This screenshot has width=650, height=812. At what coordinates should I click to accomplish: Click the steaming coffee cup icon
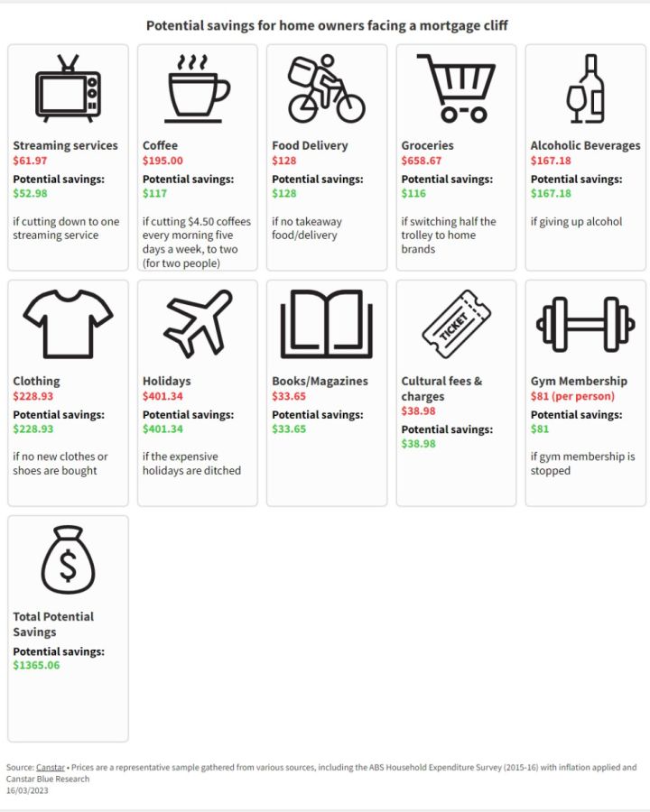click(197, 88)
